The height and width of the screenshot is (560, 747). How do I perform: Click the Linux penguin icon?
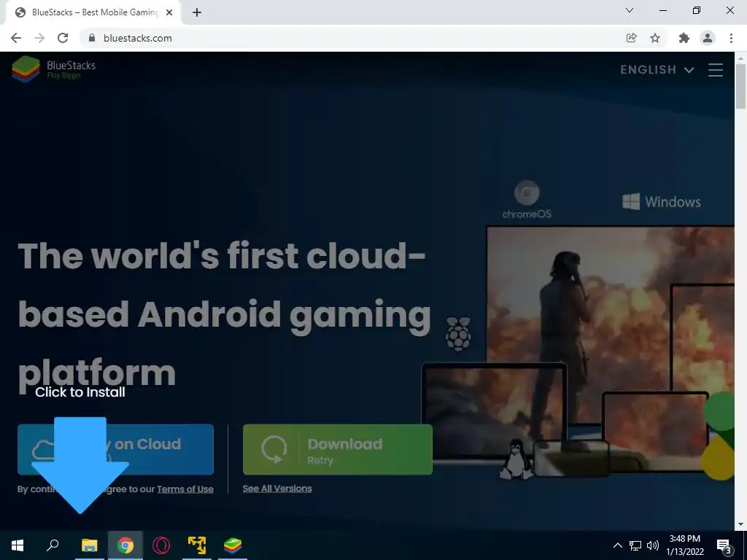coord(516,459)
